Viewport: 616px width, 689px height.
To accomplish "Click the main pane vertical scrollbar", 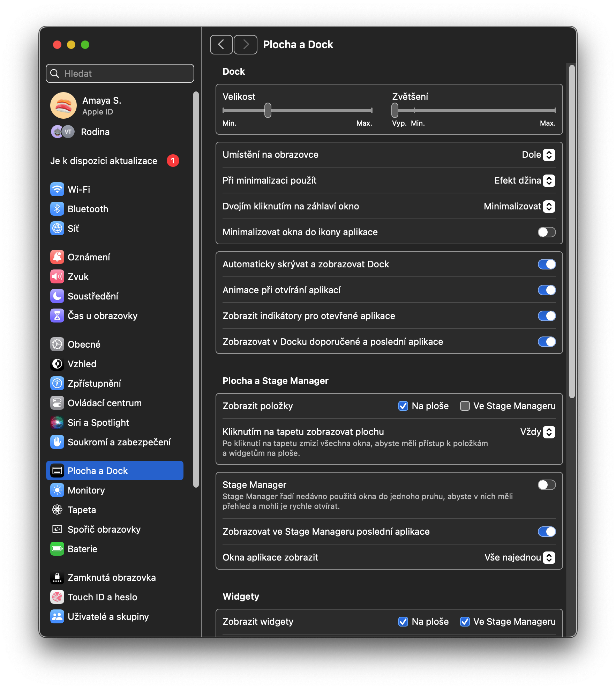I will [x=572, y=232].
